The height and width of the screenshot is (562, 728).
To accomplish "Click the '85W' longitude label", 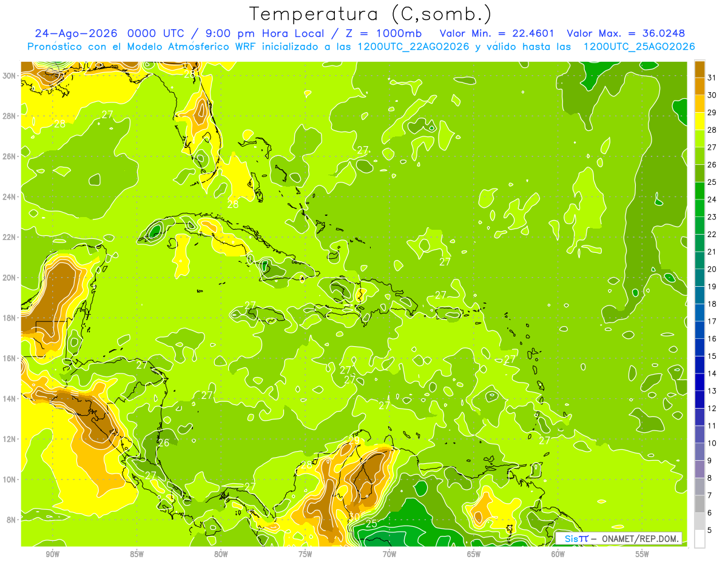I will 136,554.
